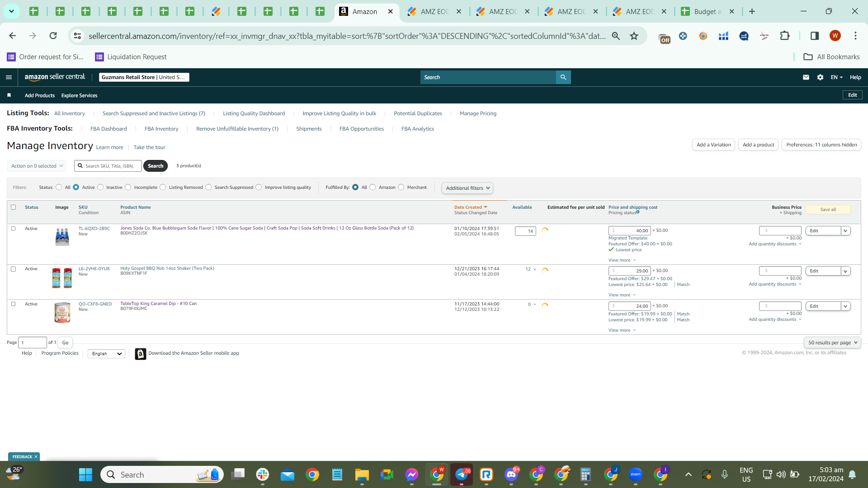Open Telegram from the taskbar
The height and width of the screenshot is (488, 868).
462,474
